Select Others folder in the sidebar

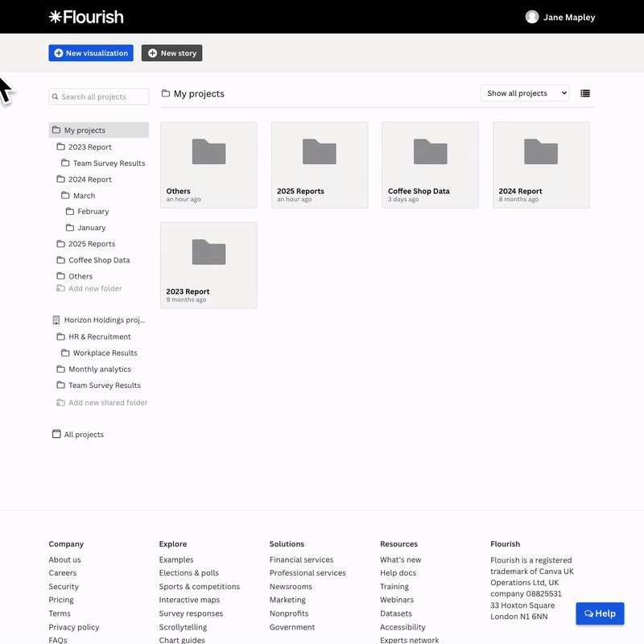(80, 276)
